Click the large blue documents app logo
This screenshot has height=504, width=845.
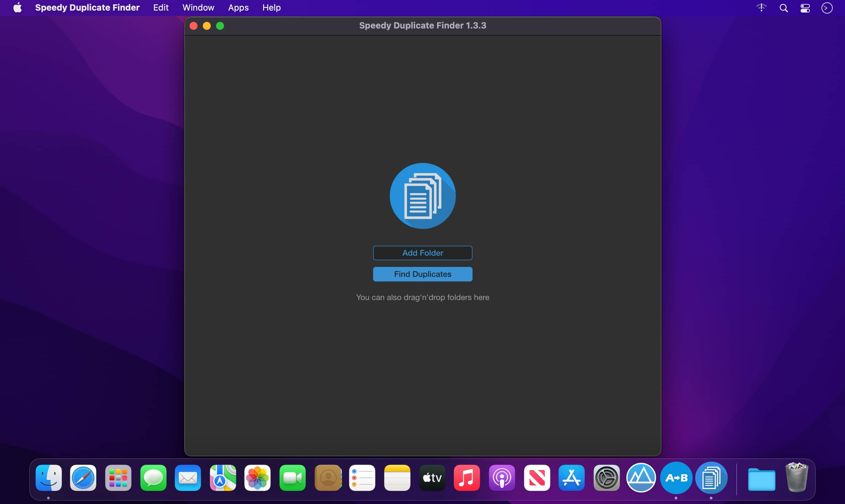click(x=422, y=196)
